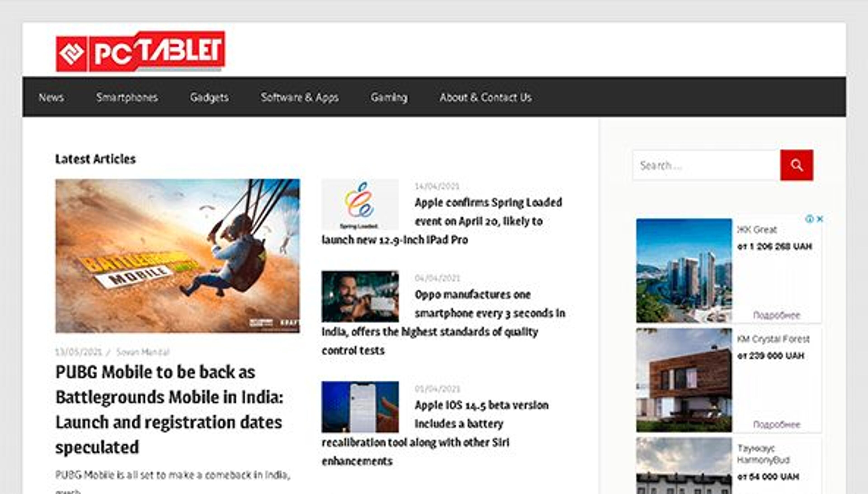Go to the Smartphones section

(x=127, y=98)
